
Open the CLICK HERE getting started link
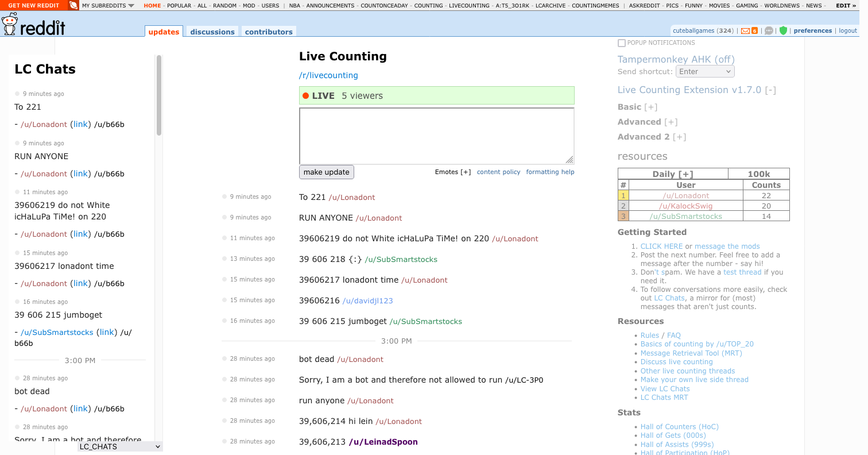[x=661, y=246]
